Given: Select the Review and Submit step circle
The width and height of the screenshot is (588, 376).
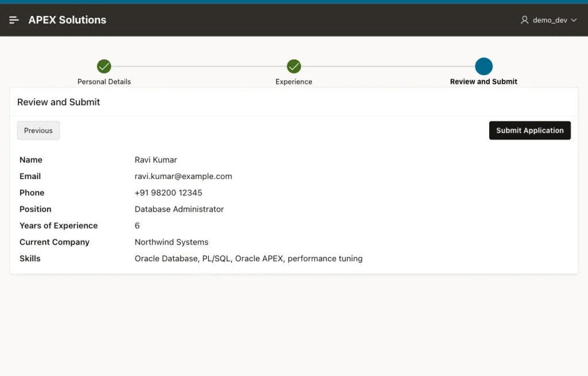Looking at the screenshot, I should (x=483, y=67).
